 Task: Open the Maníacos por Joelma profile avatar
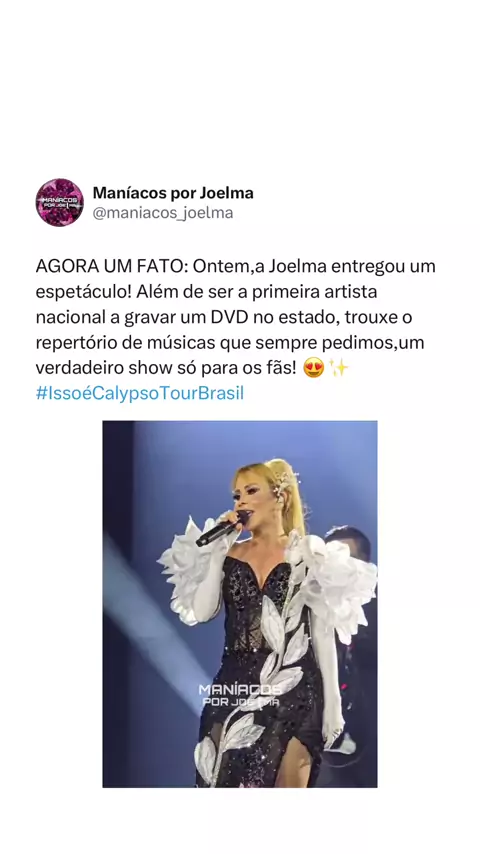[x=59, y=202]
